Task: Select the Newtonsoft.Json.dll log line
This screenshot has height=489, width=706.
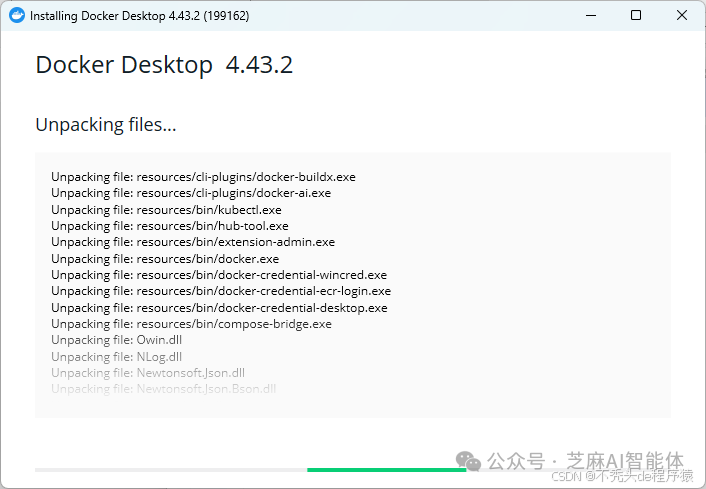Action: (148, 373)
